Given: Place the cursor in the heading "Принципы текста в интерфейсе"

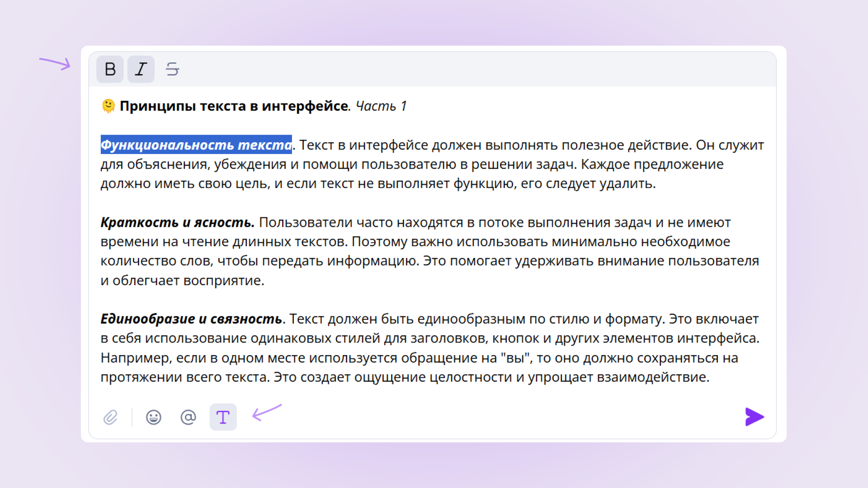Looking at the screenshot, I should pos(234,106).
